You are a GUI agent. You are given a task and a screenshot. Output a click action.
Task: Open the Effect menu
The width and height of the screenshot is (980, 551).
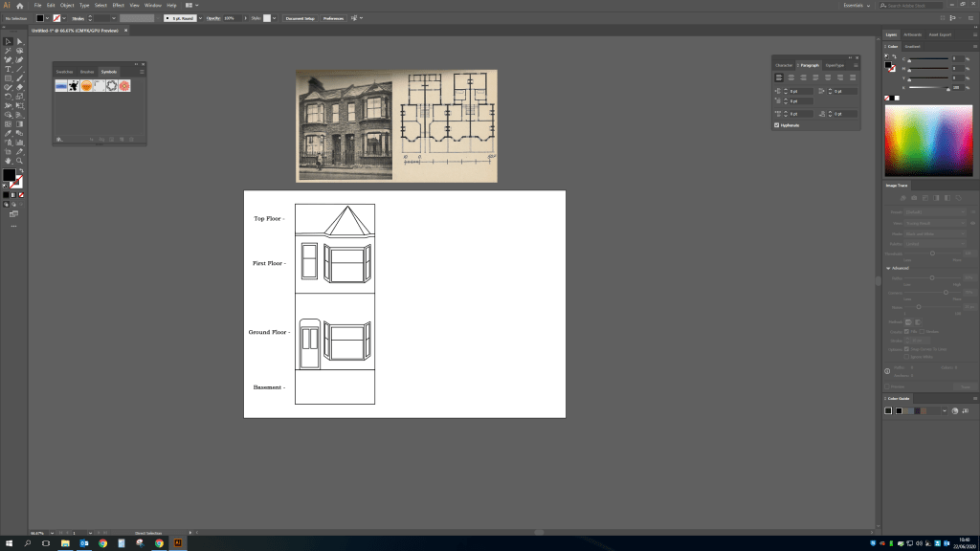[x=118, y=6]
